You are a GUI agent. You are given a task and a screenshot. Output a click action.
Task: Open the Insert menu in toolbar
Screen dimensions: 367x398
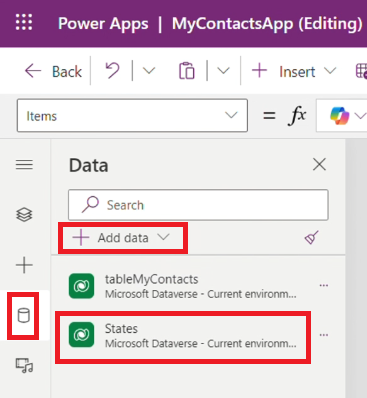tap(294, 71)
